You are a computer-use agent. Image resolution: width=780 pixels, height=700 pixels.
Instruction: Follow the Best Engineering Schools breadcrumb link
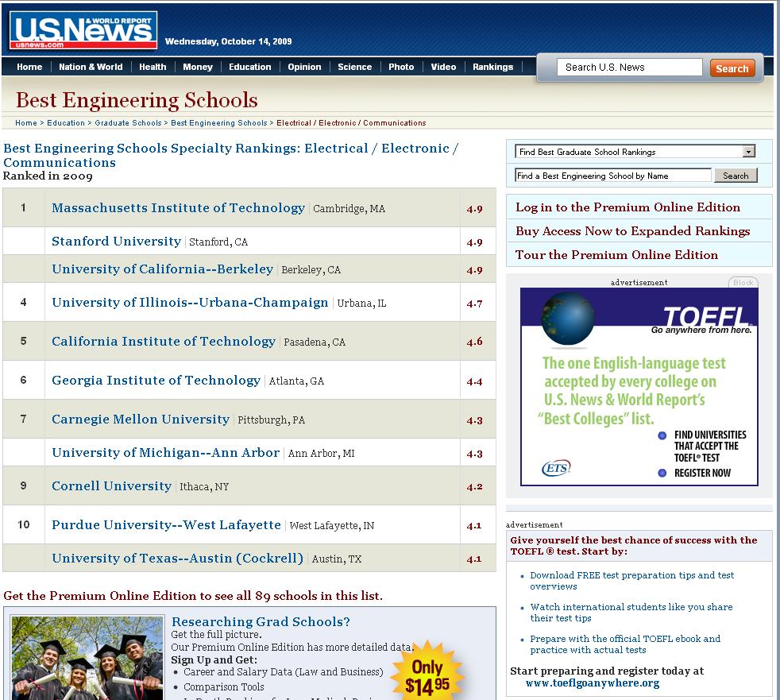coord(219,123)
